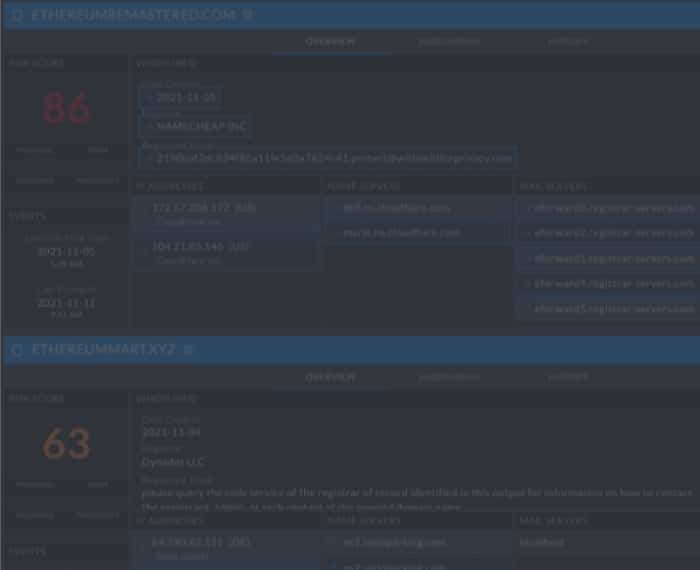700x570 pixels.
Task: Select the ETHEREUMMART.XYZ domain title
Action: [104, 349]
